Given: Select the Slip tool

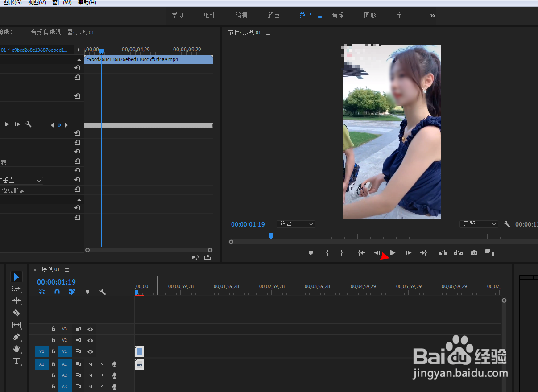Looking at the screenshot, I should (x=17, y=325).
